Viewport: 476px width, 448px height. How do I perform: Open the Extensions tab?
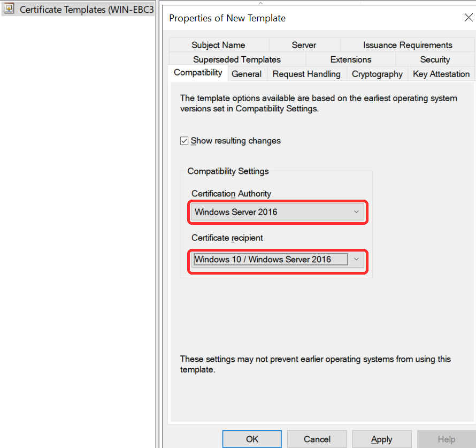pos(351,59)
